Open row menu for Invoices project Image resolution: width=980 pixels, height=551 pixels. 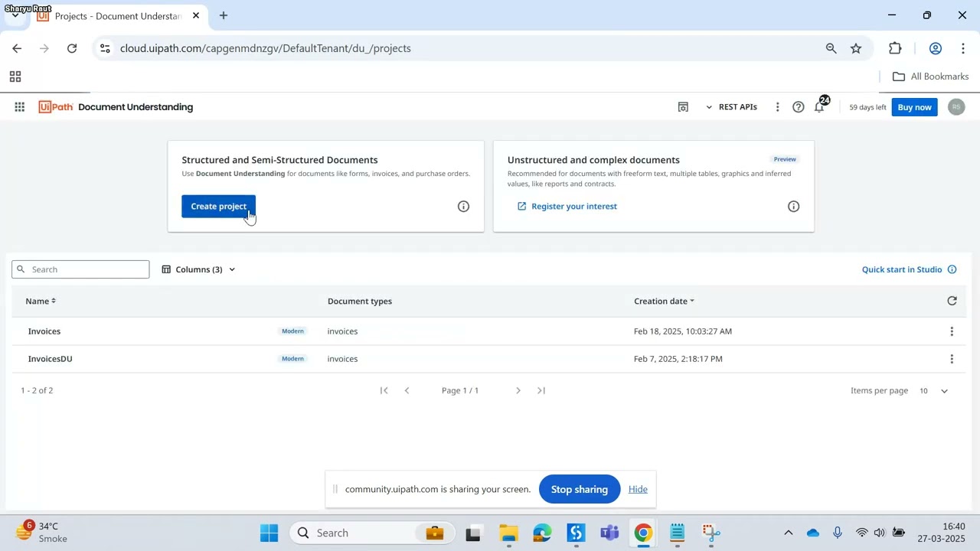pos(952,331)
